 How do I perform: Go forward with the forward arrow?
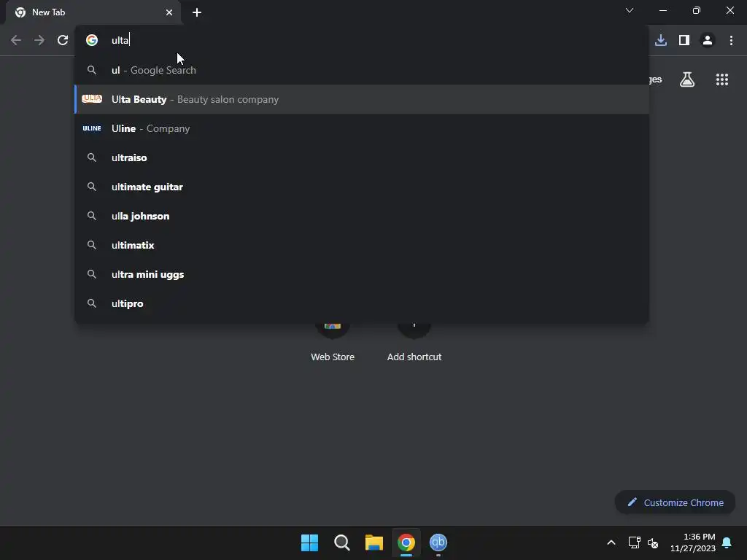pos(39,41)
